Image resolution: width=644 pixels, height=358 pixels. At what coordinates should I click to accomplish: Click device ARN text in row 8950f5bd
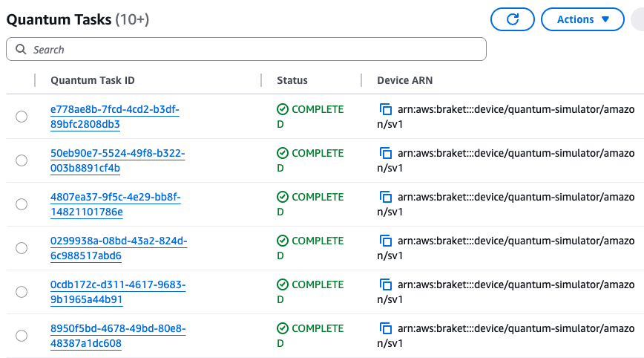tap(505, 336)
